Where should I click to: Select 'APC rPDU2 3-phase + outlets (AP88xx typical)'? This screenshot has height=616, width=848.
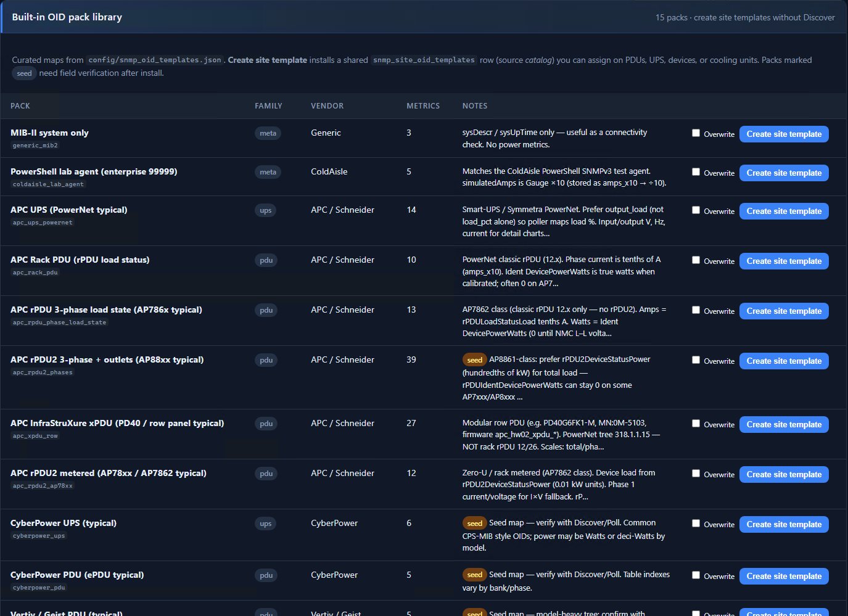pyautogui.click(x=107, y=359)
